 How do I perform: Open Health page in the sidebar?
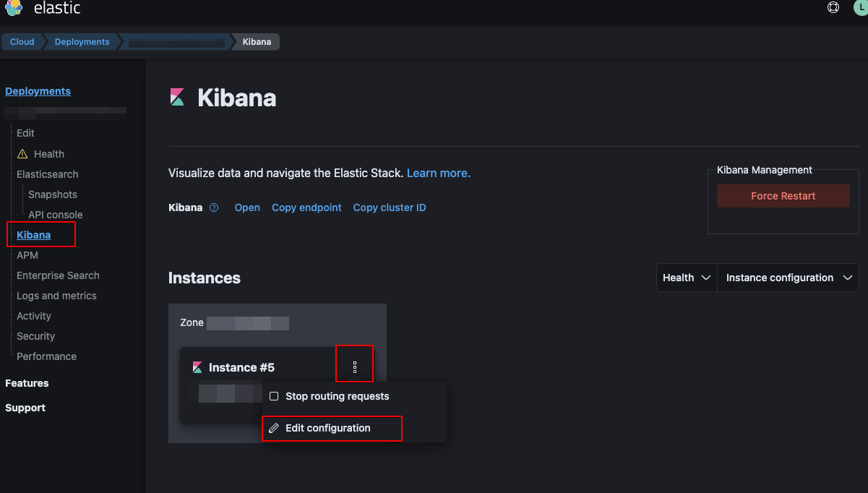[x=49, y=154]
